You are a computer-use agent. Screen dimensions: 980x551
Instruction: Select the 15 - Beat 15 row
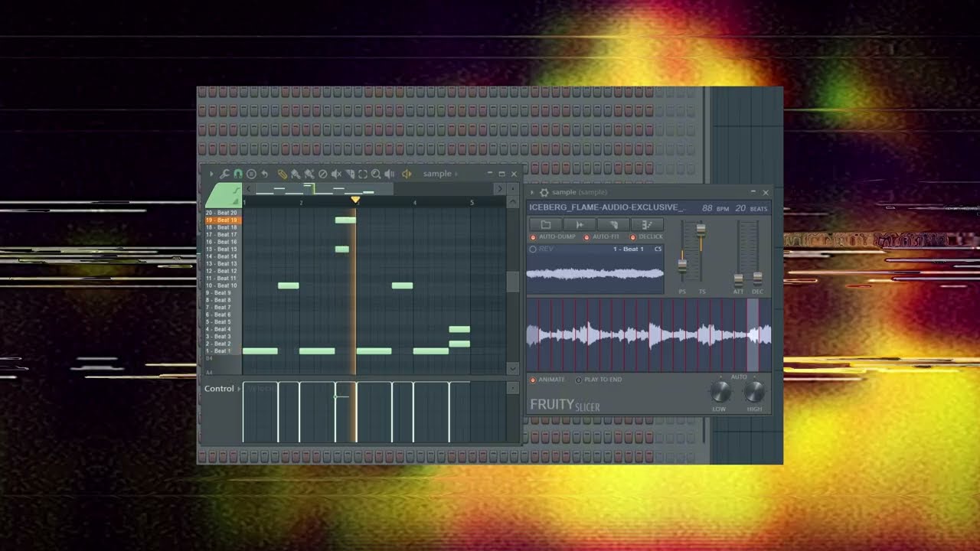pyautogui.click(x=222, y=249)
